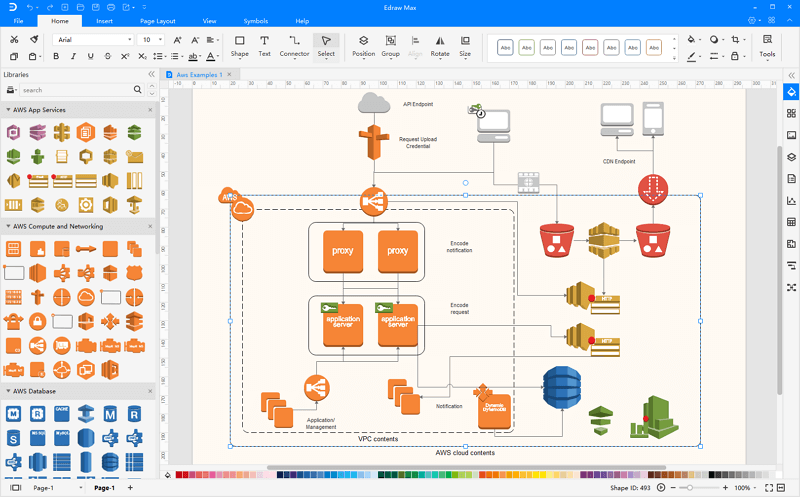Click the Print icon in title bar
The image size is (800, 497).
111,7
